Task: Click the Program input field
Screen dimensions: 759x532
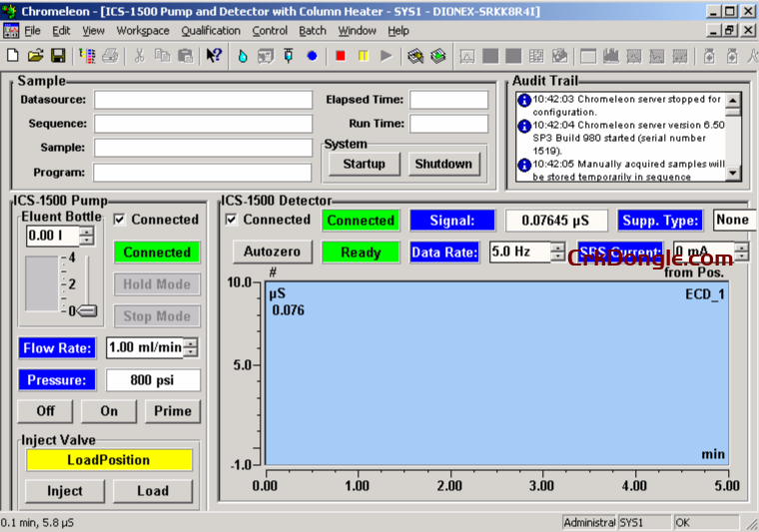Action: (x=203, y=173)
